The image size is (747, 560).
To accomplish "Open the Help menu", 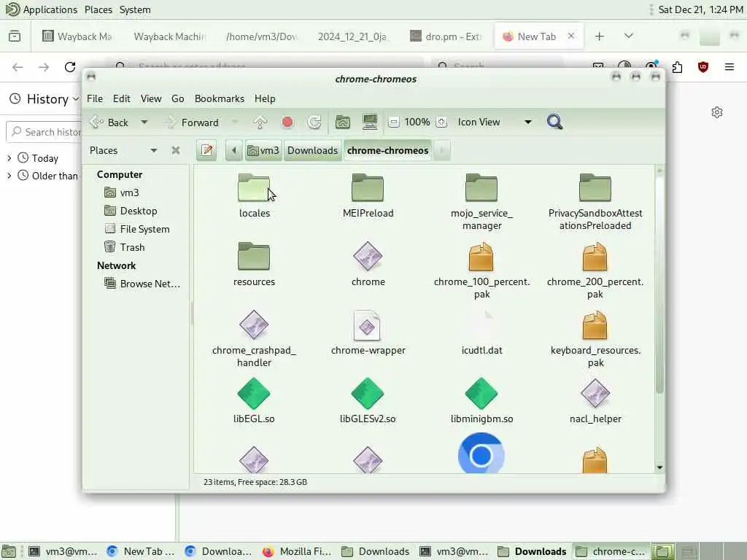I will tap(265, 98).
